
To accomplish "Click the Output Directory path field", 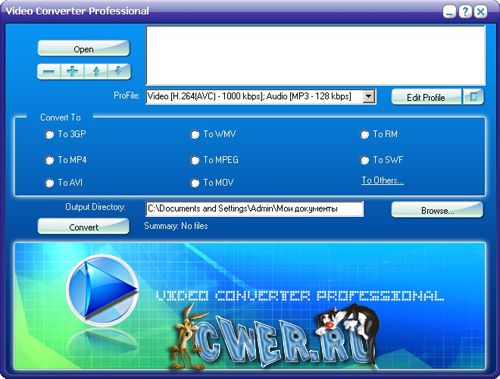I will (x=255, y=209).
